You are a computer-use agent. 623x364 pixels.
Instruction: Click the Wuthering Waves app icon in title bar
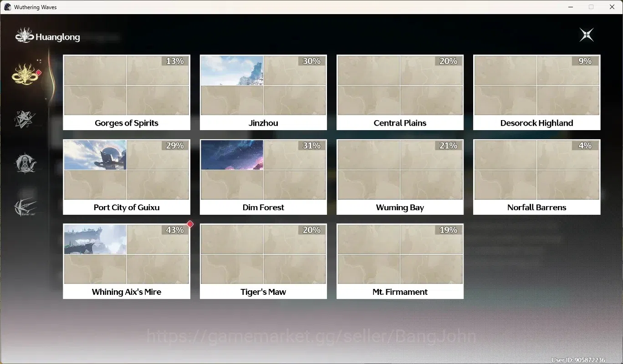tap(7, 7)
